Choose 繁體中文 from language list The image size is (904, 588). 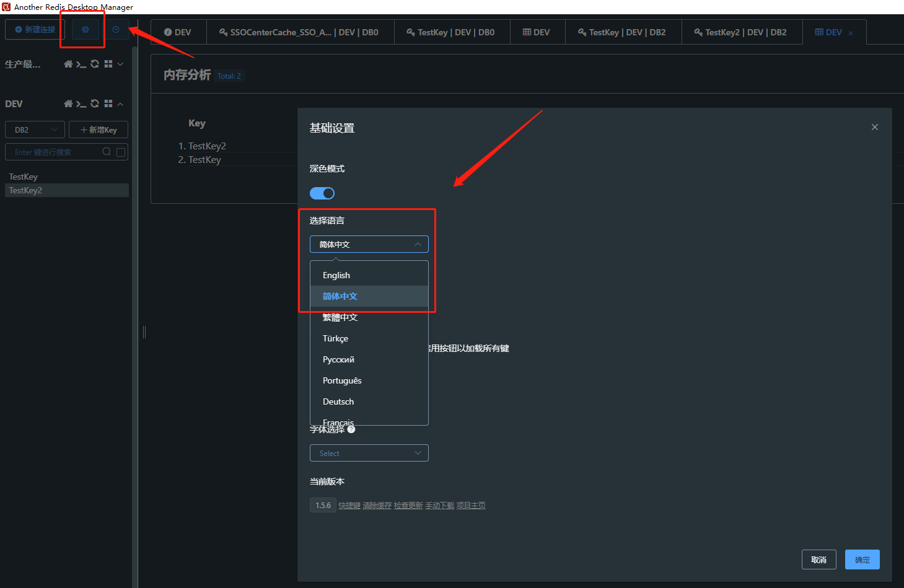(369, 317)
